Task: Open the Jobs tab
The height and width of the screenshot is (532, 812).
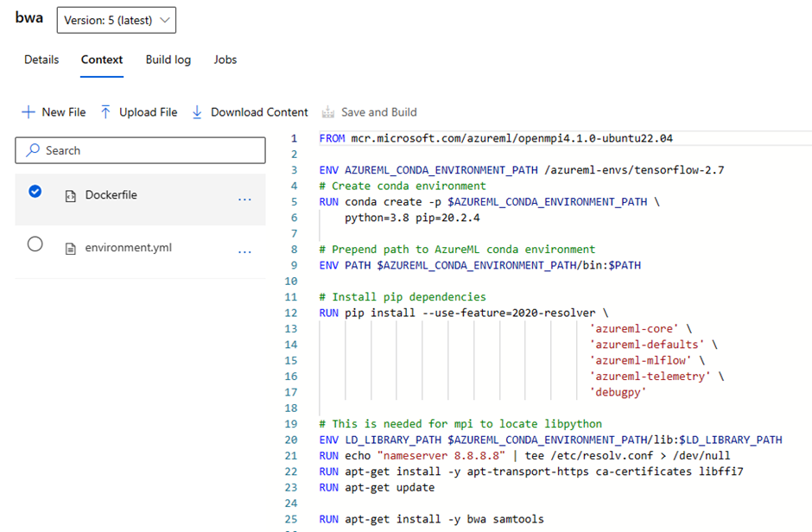Action: point(225,60)
